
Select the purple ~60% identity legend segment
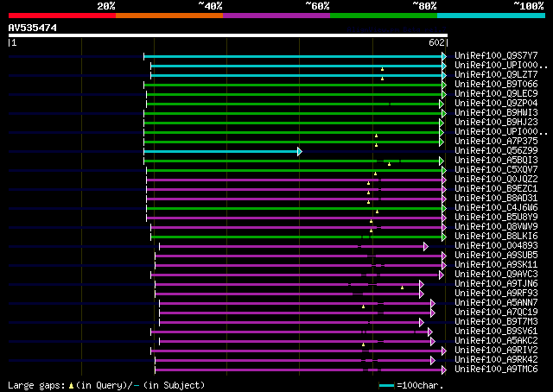click(276, 16)
